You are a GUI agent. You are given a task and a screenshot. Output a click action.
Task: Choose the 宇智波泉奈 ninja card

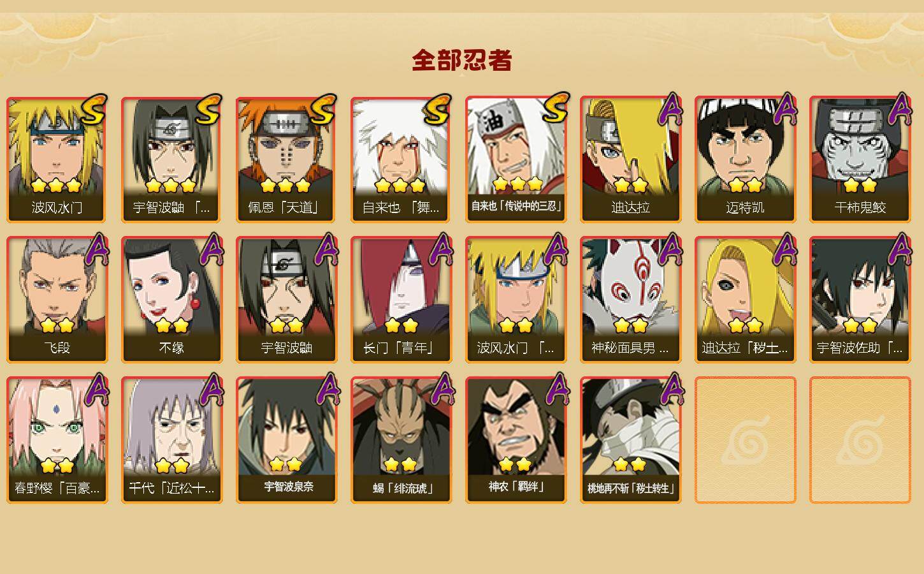click(287, 440)
